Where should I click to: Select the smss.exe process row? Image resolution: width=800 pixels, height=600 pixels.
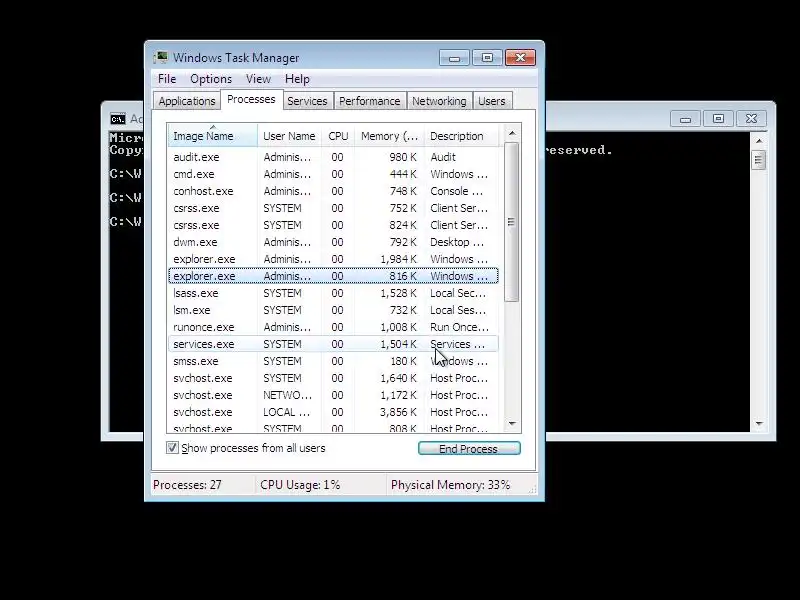[x=333, y=361]
